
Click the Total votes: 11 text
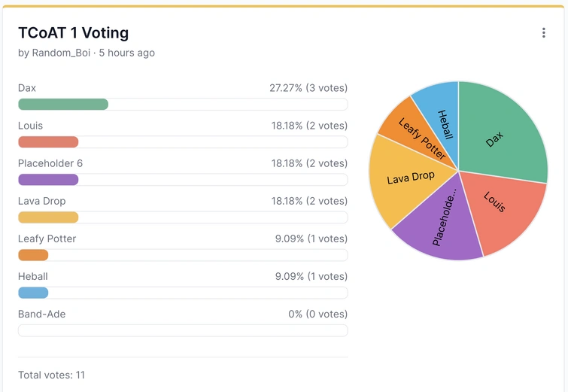coord(51,375)
